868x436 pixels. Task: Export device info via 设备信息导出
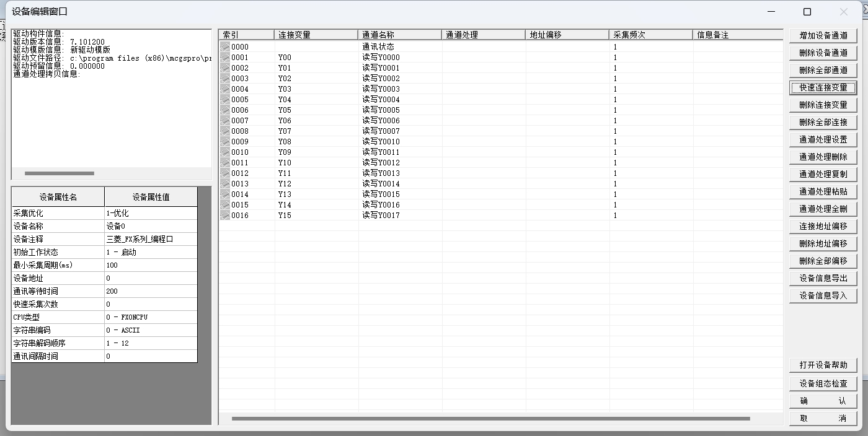823,278
